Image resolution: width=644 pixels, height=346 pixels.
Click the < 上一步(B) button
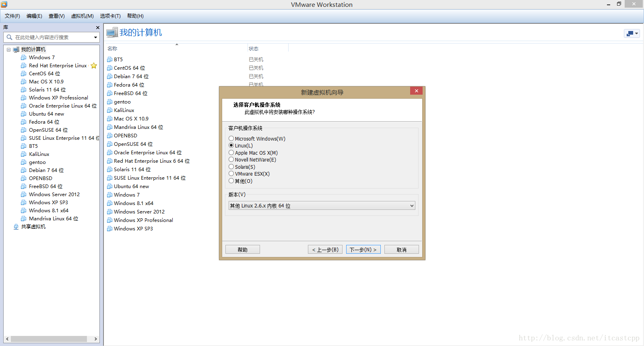[x=325, y=249]
